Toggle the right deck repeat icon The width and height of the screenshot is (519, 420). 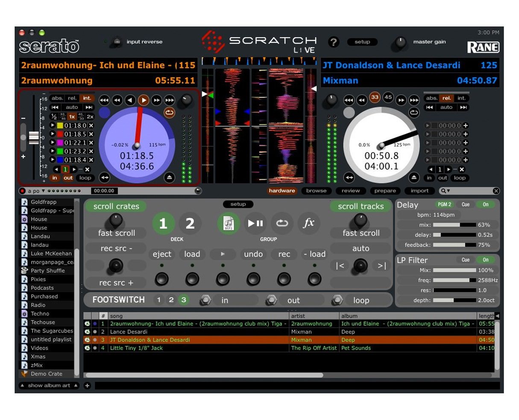pos(413,113)
